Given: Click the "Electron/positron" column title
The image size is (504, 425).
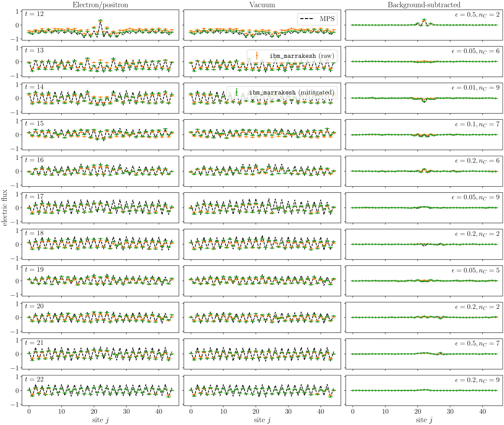Looking at the screenshot, I should click(x=100, y=5).
